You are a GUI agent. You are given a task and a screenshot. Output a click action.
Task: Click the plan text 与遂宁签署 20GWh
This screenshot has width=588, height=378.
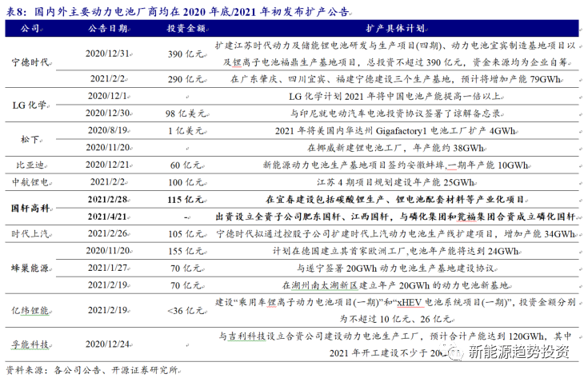(396, 269)
